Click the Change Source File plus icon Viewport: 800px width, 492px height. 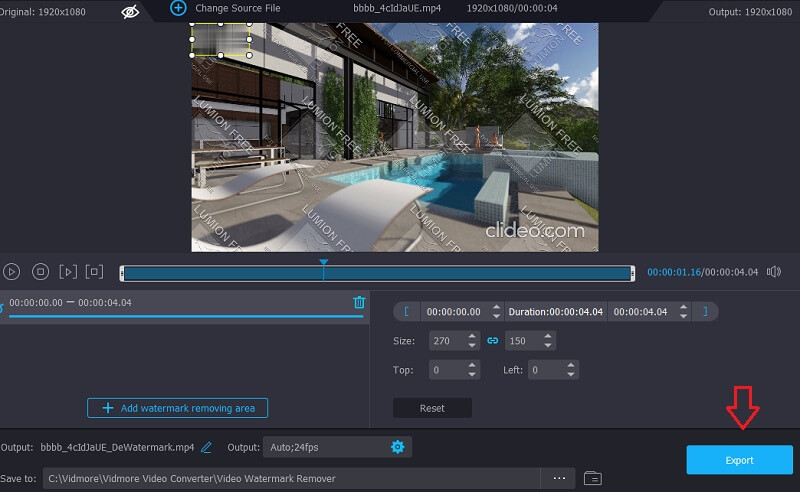point(178,8)
